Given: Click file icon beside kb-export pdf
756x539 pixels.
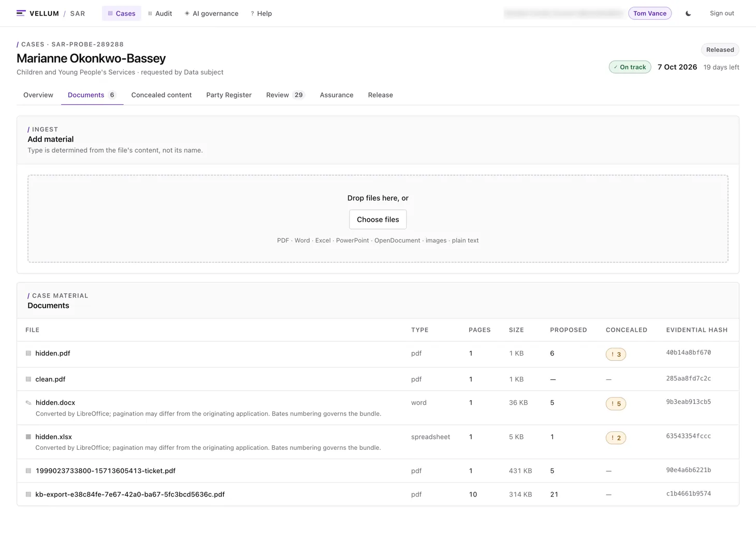Looking at the screenshot, I should click(28, 494).
